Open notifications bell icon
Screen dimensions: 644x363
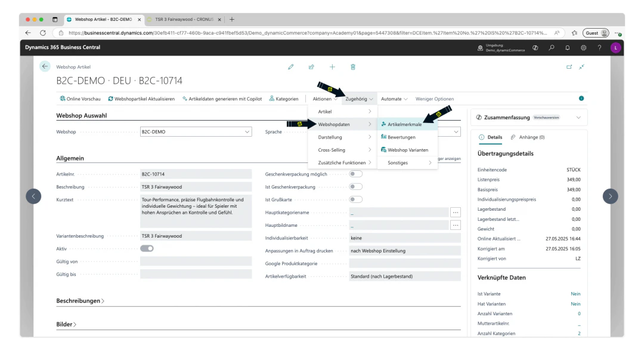click(568, 48)
